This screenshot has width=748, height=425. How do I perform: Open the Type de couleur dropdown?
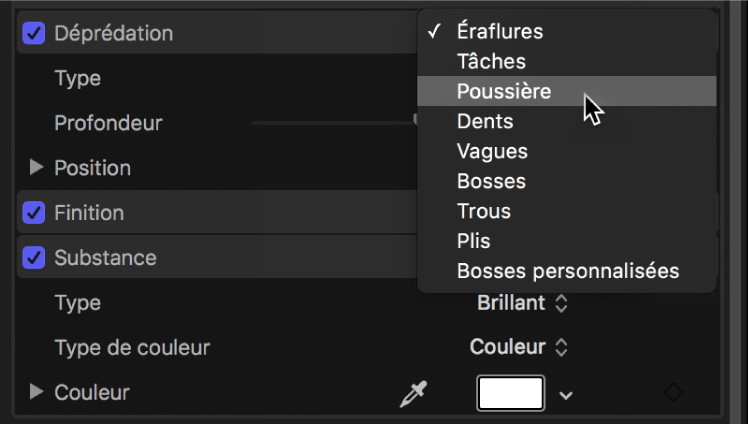[519, 347]
